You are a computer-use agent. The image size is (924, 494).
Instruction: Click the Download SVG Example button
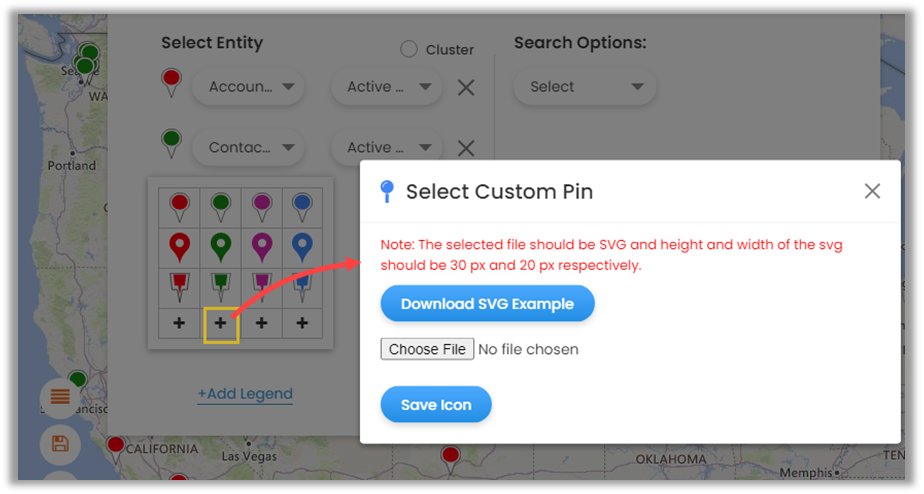tap(487, 304)
